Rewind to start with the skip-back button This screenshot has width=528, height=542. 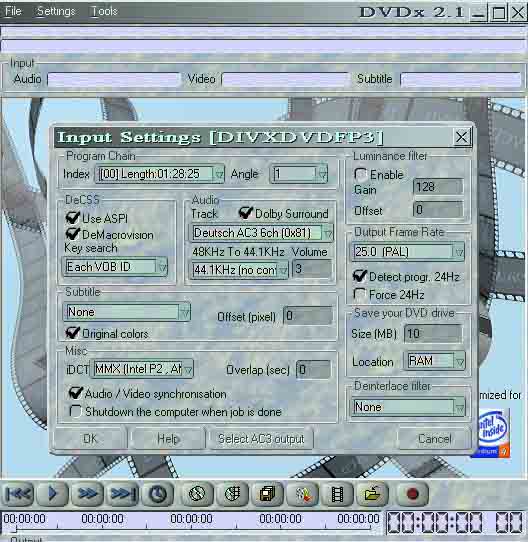click(x=18, y=494)
